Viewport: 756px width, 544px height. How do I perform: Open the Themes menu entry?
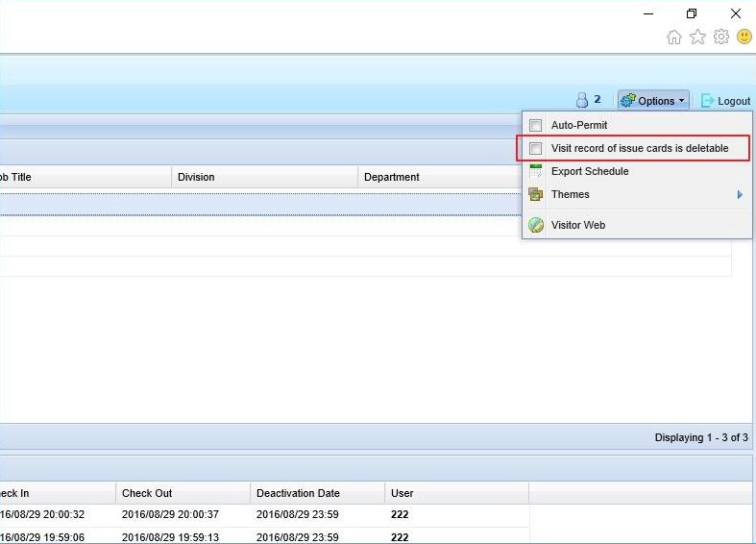pos(637,194)
